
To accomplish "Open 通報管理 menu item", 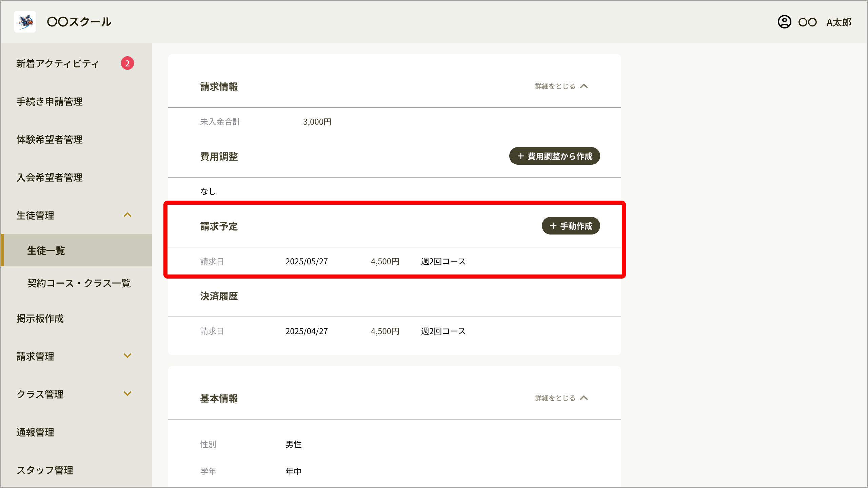I will pyautogui.click(x=35, y=432).
